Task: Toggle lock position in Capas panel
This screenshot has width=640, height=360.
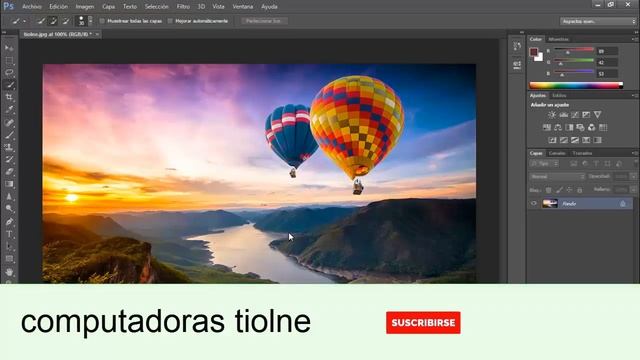Action: coord(569,190)
